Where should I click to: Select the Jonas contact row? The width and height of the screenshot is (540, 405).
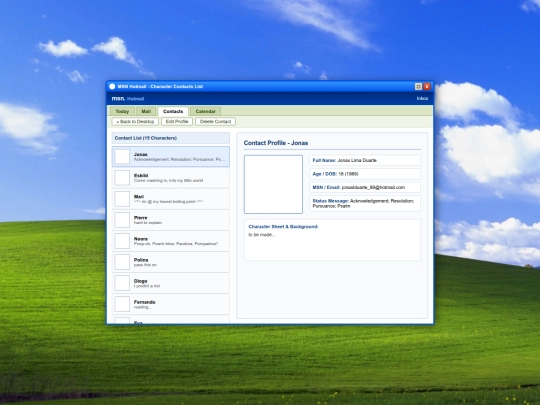(171, 157)
